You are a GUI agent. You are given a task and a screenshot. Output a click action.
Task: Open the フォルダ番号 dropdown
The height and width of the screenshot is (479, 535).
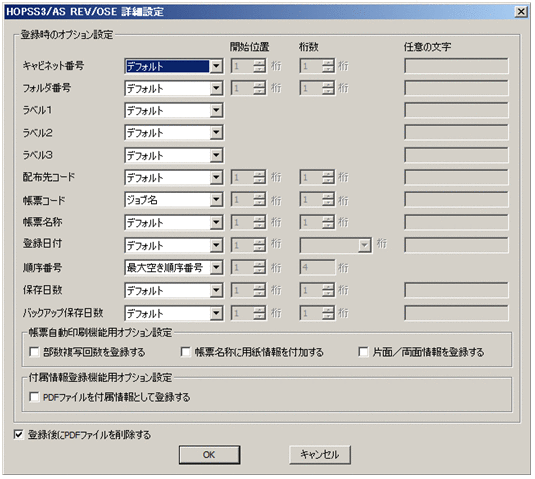(174, 88)
